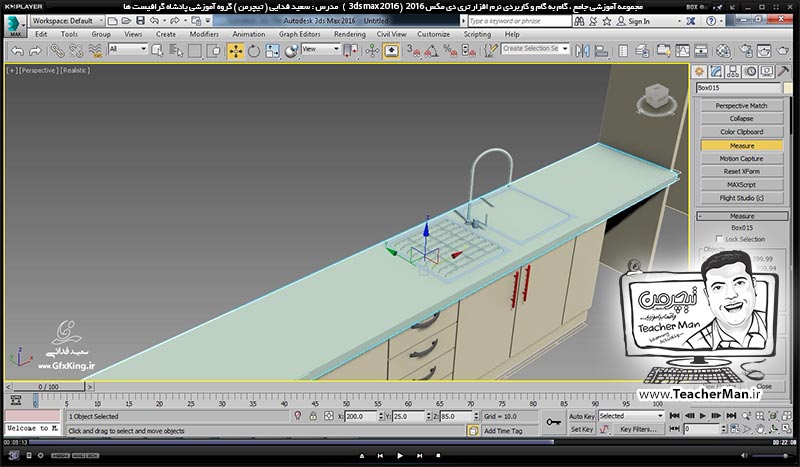Open the viewport plus sign menu label
The width and height of the screenshot is (800, 467).
click(12, 70)
